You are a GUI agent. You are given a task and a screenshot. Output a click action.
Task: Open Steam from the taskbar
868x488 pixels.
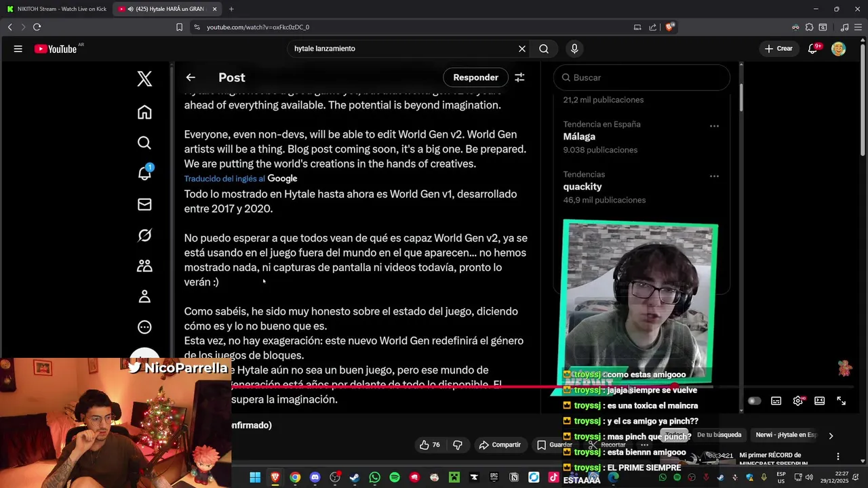click(355, 478)
